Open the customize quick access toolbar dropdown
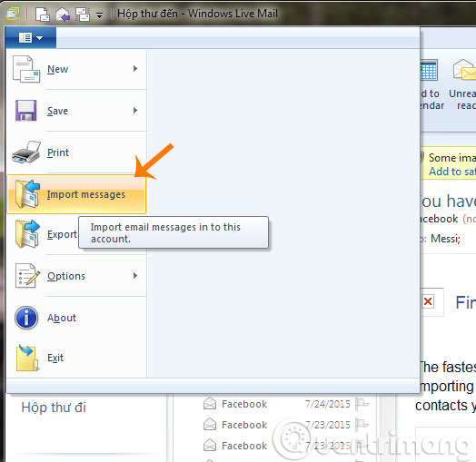 tap(99, 15)
